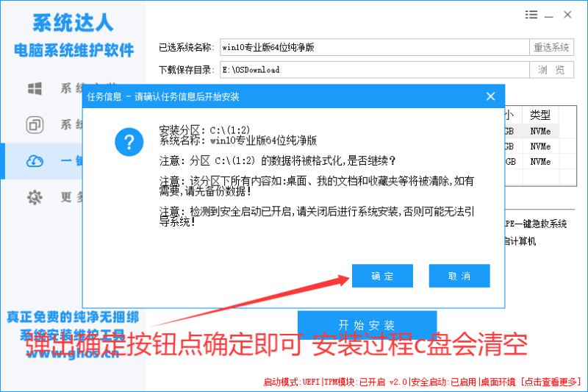Open the main menu list icon
Screen dimensions: 588x392
pos(531,15)
